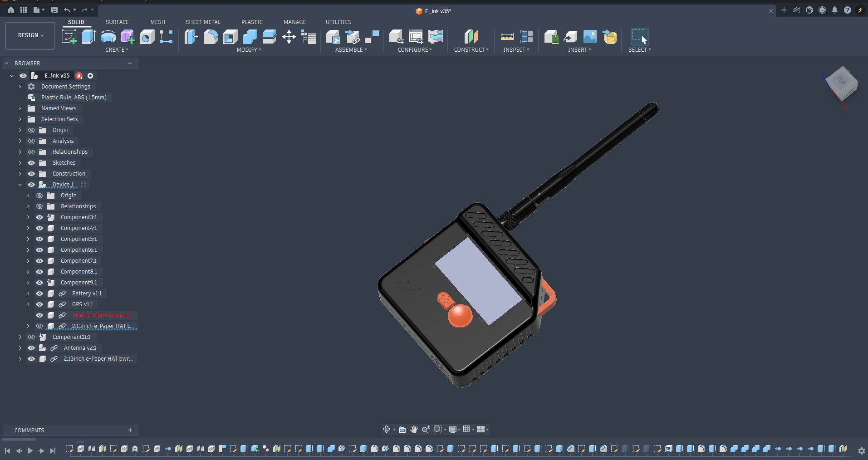This screenshot has height=460, width=868.
Task: Hide the Construction folder
Action: 31,174
